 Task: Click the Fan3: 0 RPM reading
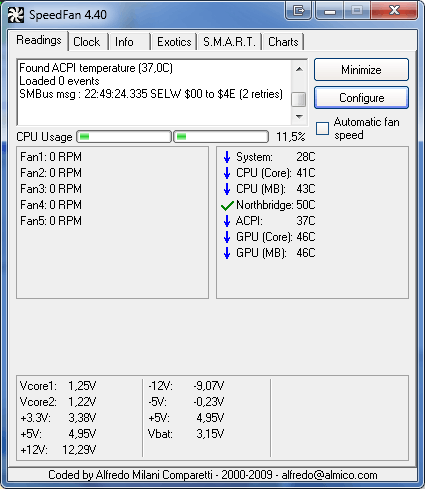tap(51, 189)
